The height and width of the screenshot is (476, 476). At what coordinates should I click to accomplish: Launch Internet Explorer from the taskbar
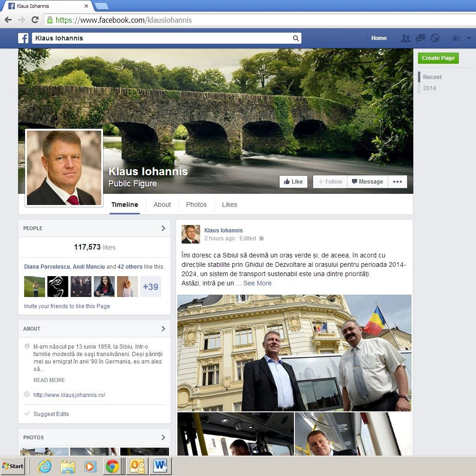click(45, 466)
